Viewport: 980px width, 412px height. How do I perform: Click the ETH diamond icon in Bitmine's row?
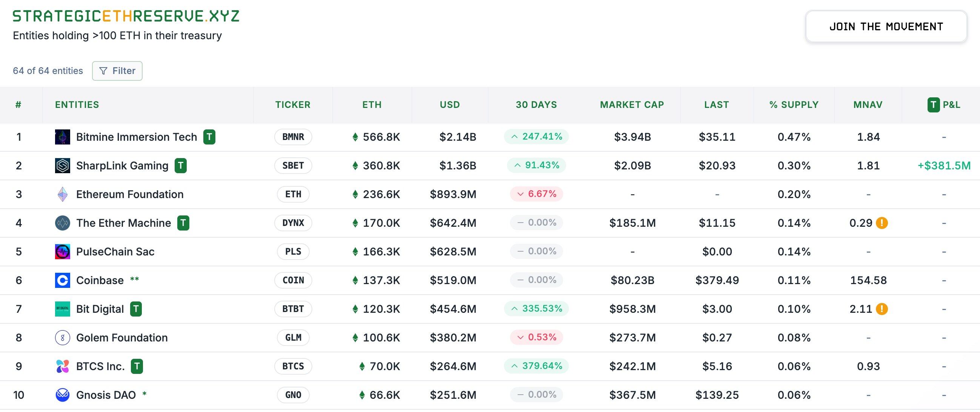tap(355, 137)
